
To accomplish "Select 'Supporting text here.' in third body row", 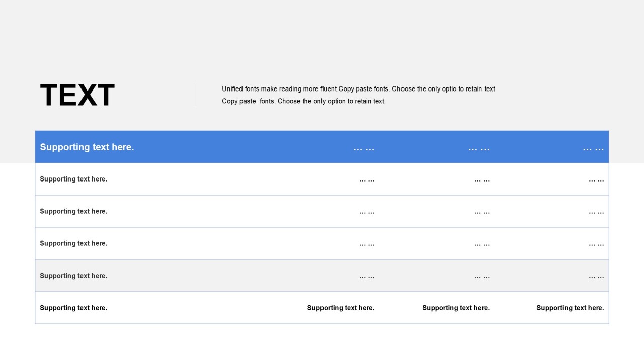I will [x=73, y=243].
